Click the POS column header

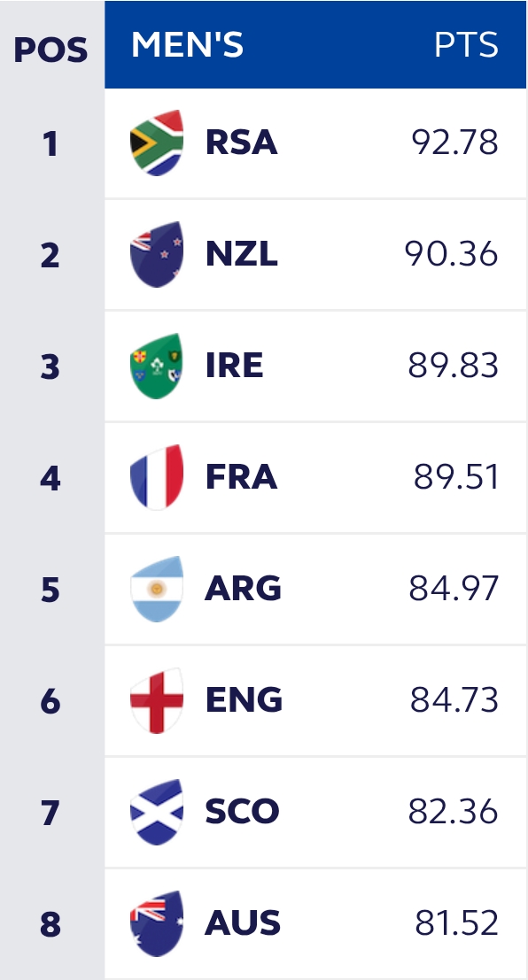[x=50, y=50]
